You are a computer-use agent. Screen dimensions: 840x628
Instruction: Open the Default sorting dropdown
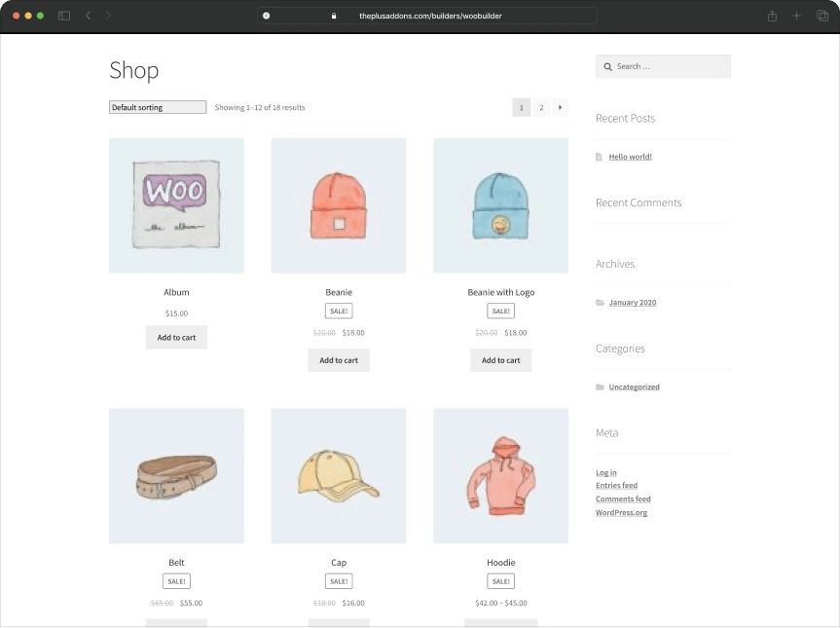point(157,107)
